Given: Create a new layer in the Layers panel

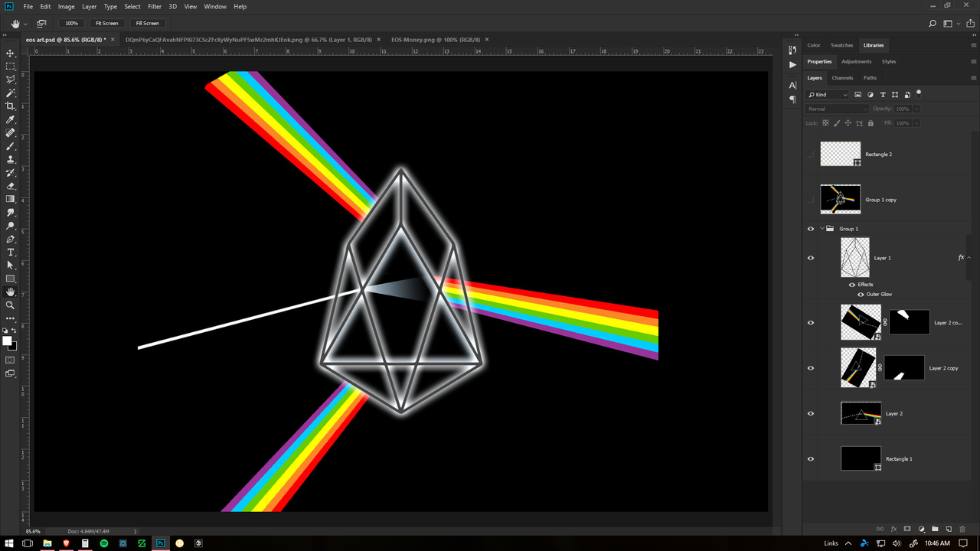Looking at the screenshot, I should tap(949, 529).
